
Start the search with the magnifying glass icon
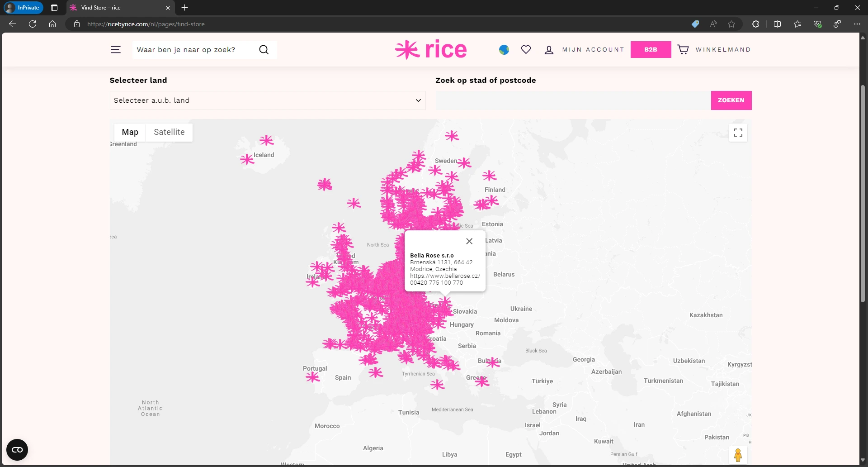[264, 50]
